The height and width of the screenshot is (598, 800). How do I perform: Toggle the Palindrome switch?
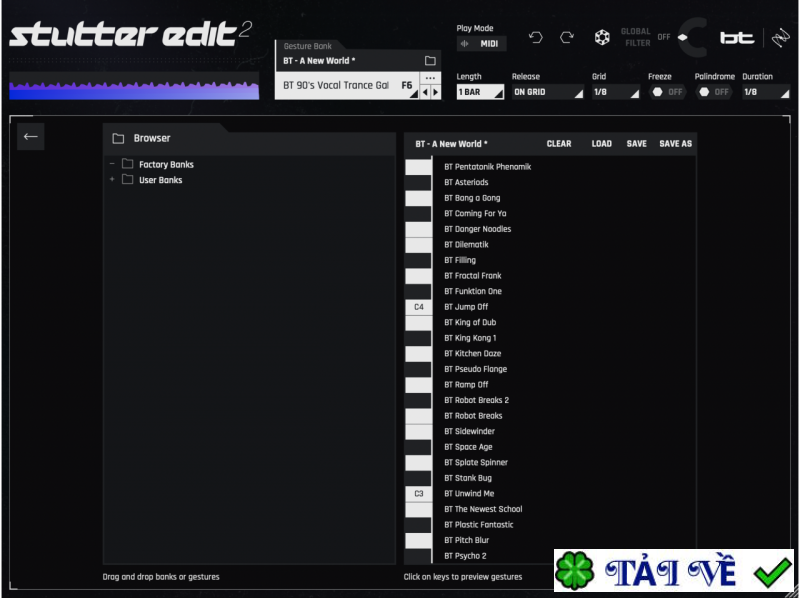(x=713, y=92)
